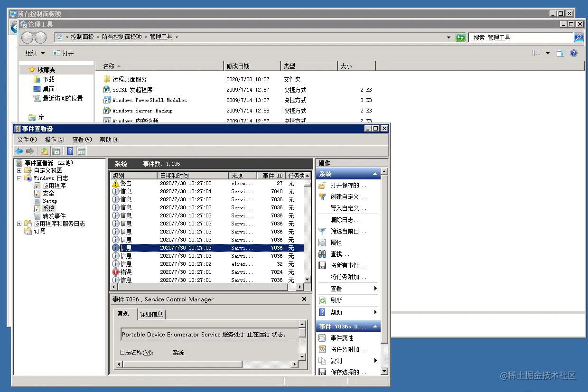The width and height of the screenshot is (588, 392).
Task: Click the 复制 copy icon in Actions pane
Action: (322, 361)
